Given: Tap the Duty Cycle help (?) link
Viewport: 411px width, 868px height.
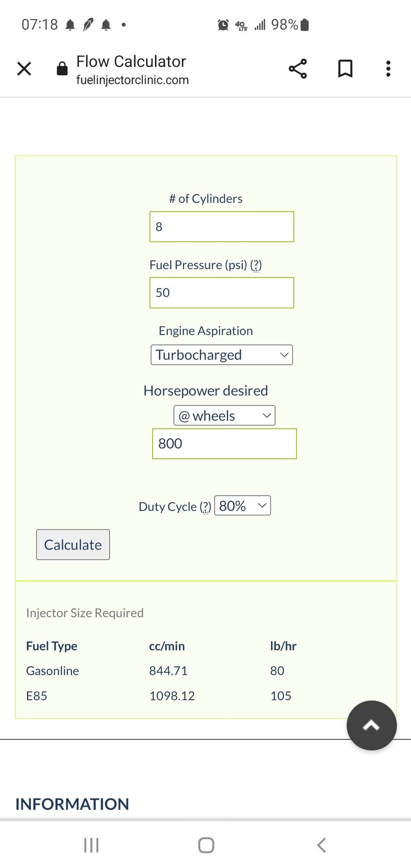Looking at the screenshot, I should pos(205,507).
